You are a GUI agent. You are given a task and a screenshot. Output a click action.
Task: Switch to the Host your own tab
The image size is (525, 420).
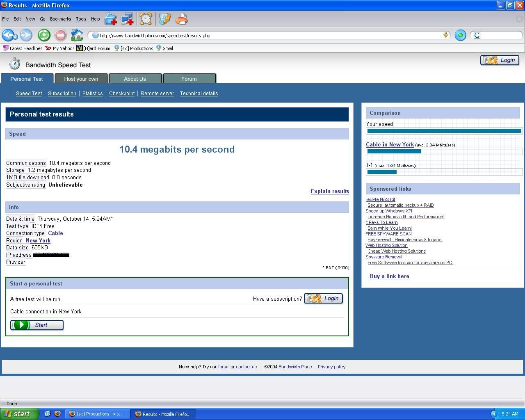pyautogui.click(x=81, y=79)
